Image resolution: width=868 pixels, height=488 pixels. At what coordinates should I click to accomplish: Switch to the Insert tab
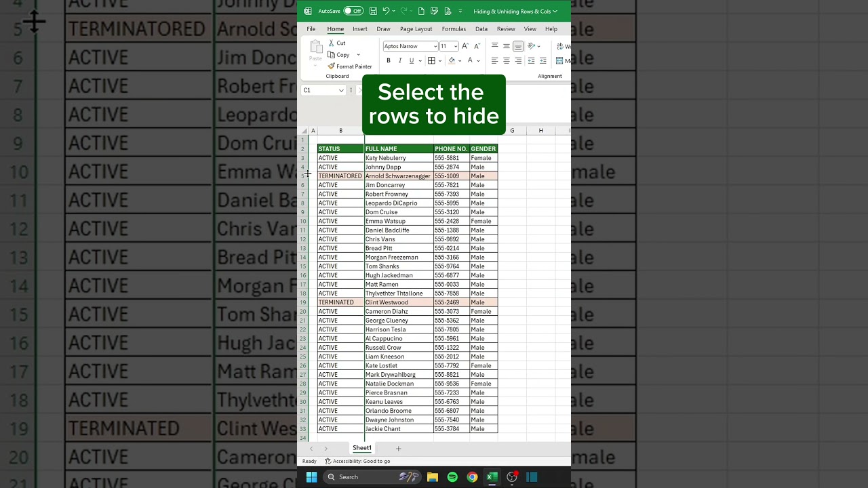pos(360,29)
